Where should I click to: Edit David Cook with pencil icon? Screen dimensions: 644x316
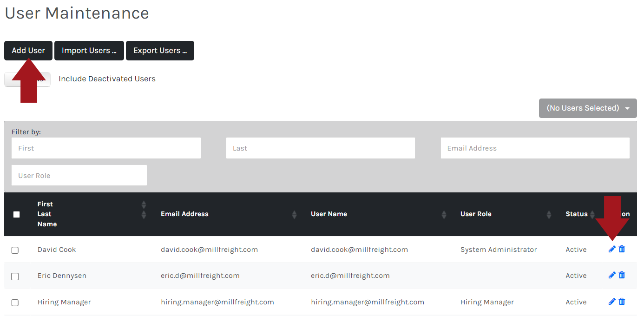click(612, 249)
